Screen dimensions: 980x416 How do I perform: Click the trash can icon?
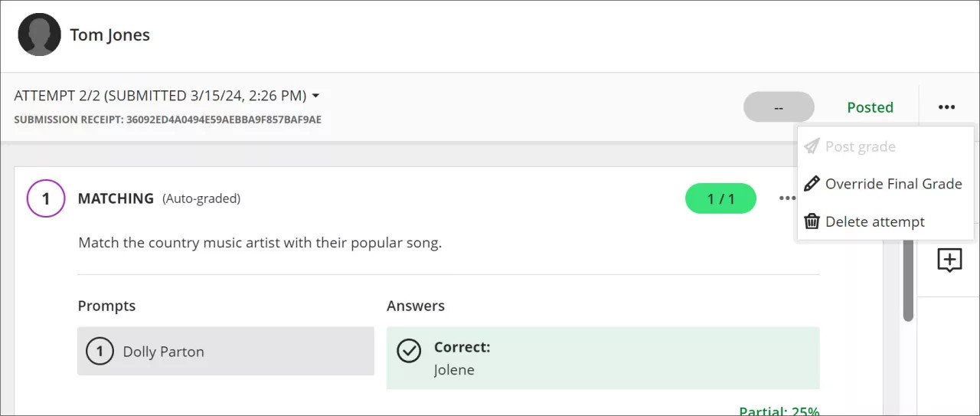point(812,221)
